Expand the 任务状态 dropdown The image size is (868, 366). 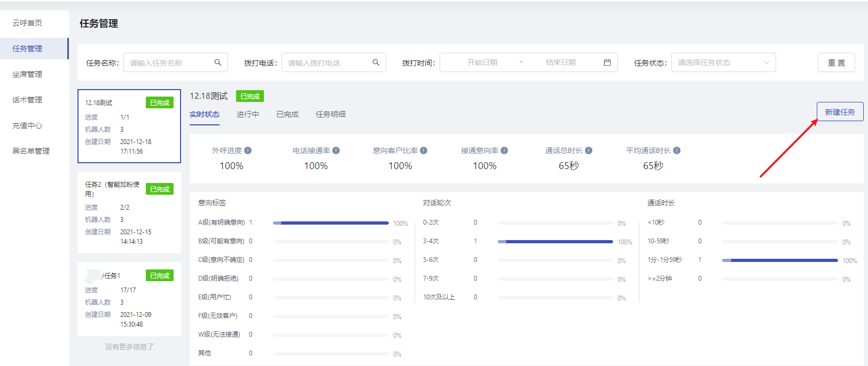pyautogui.click(x=724, y=62)
